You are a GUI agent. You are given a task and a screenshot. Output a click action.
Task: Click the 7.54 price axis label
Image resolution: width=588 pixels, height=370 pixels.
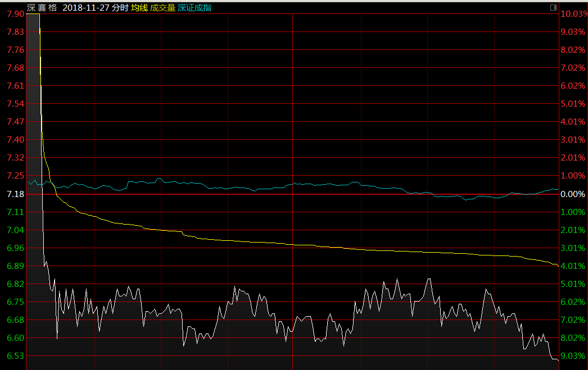point(15,104)
